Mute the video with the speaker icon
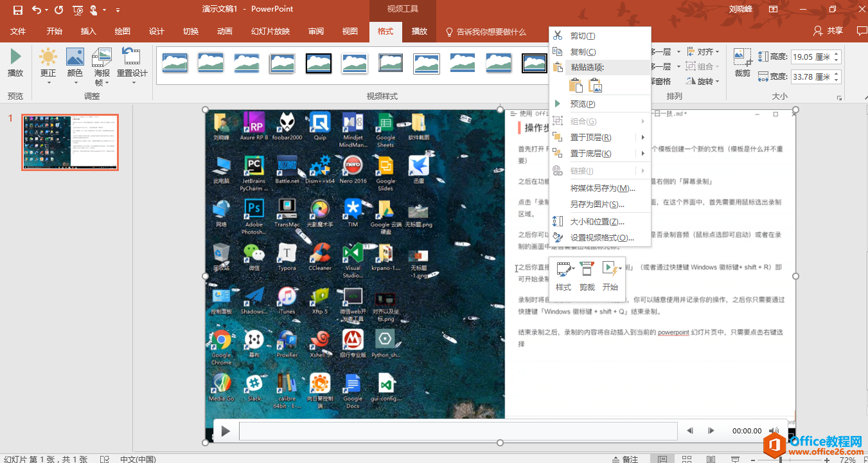Image resolution: width=868 pixels, height=463 pixels. [774, 431]
